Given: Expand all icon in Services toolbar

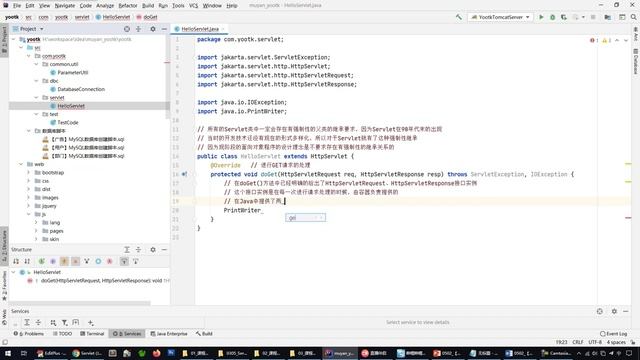Looking at the screenshot, I should [27, 322].
